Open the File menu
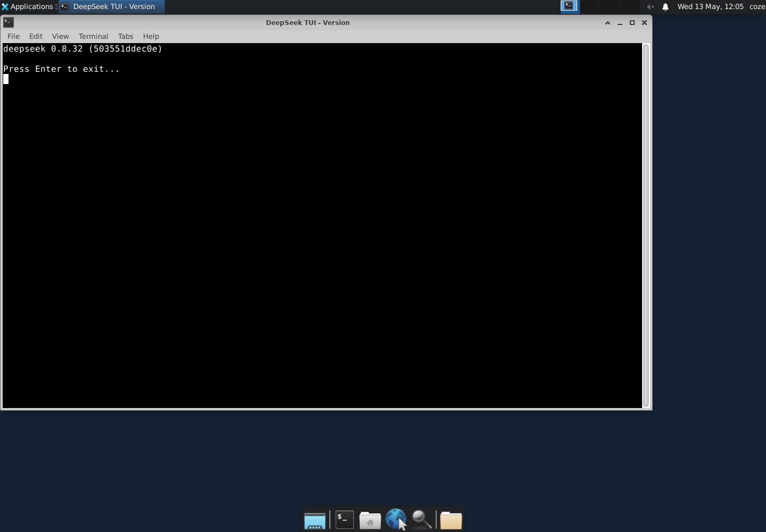The width and height of the screenshot is (766, 532). click(x=13, y=36)
